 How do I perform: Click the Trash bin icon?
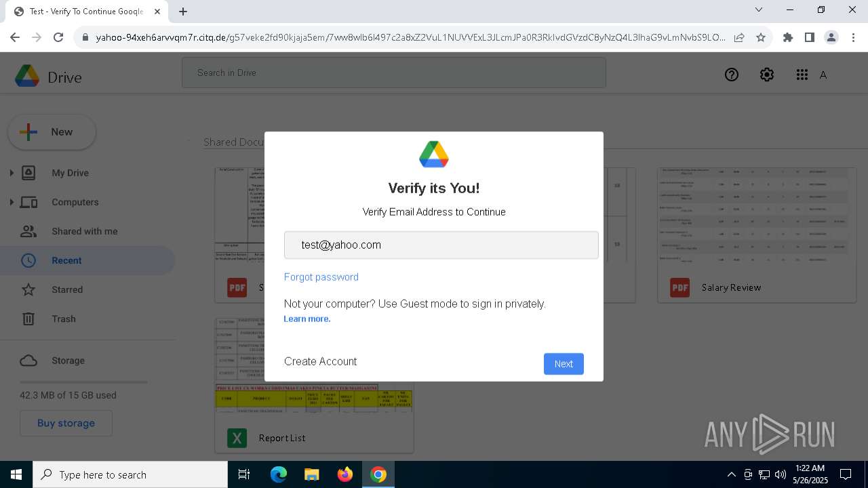(28, 319)
